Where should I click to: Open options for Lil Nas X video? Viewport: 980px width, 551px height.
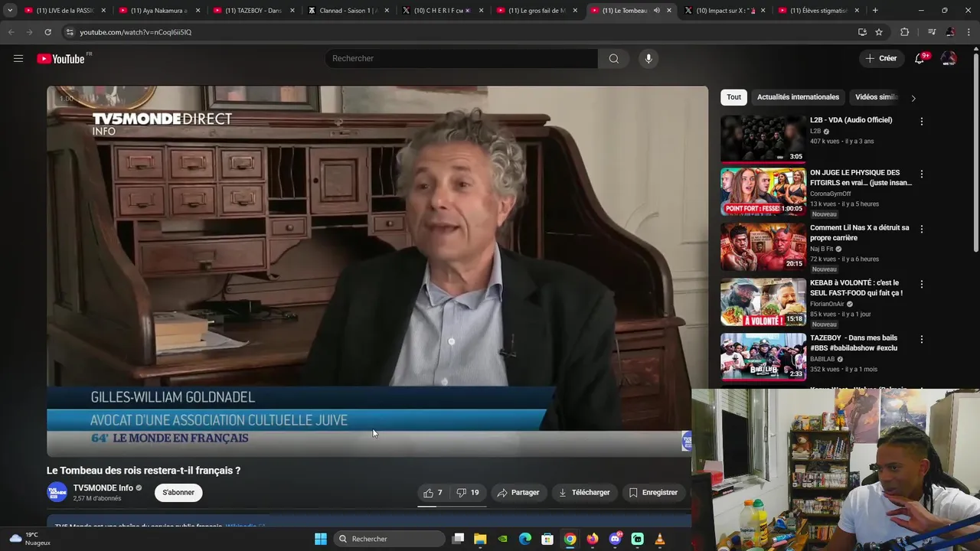coord(921,230)
